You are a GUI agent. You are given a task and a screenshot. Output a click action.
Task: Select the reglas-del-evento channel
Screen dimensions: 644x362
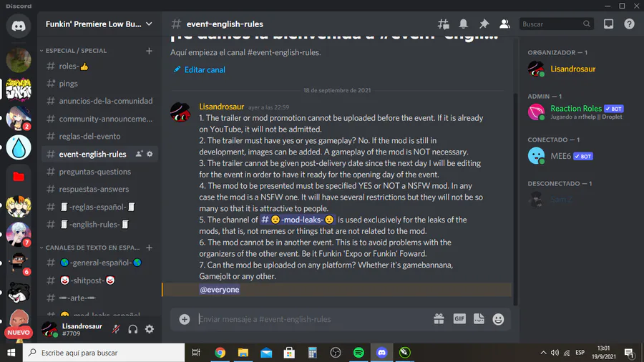99,136
